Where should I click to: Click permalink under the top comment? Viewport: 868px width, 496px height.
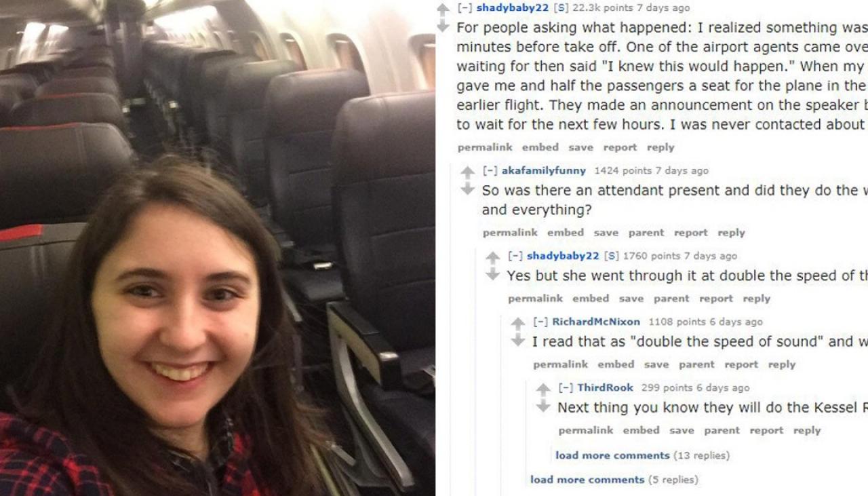[486, 147]
